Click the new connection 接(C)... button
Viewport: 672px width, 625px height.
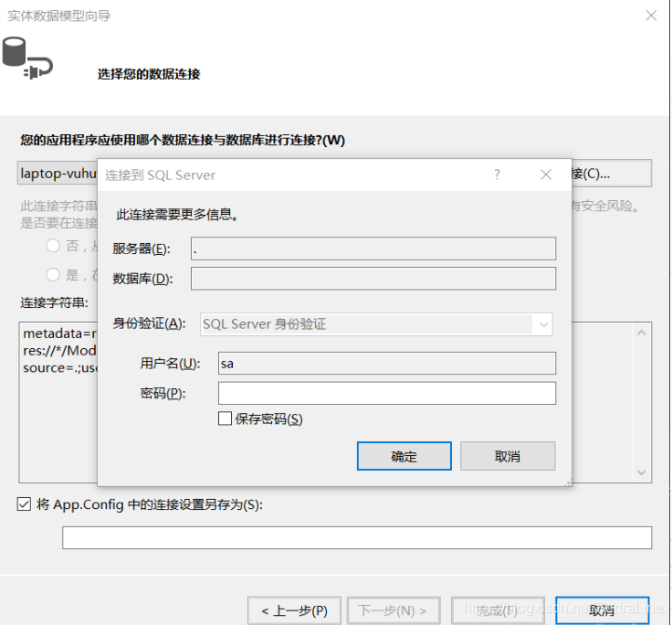coord(612,174)
